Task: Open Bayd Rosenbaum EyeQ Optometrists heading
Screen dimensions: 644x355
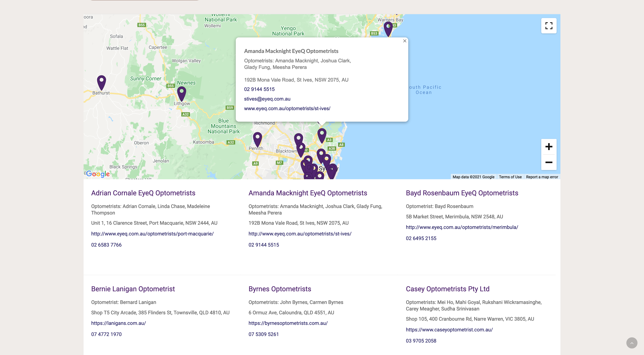Action: pyautogui.click(x=462, y=193)
